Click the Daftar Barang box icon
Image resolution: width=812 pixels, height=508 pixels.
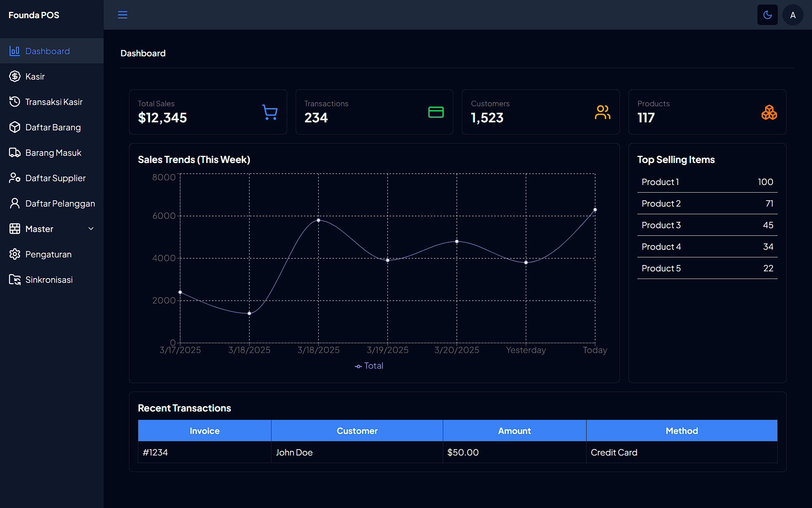(15, 127)
